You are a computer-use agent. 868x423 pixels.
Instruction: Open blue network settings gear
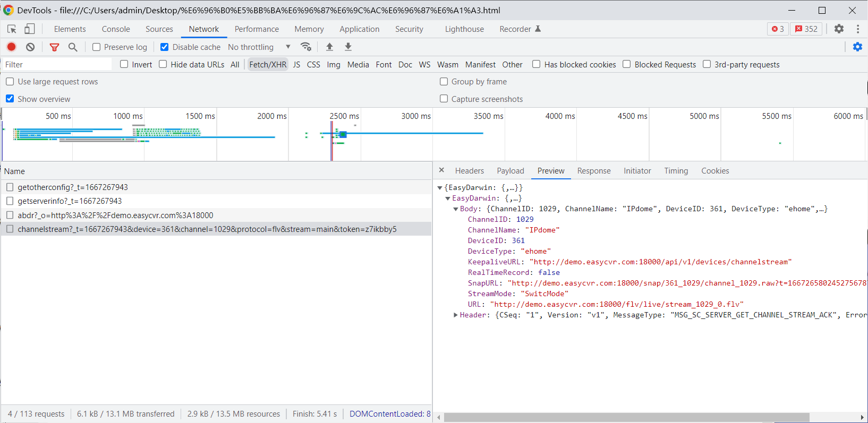coord(857,47)
